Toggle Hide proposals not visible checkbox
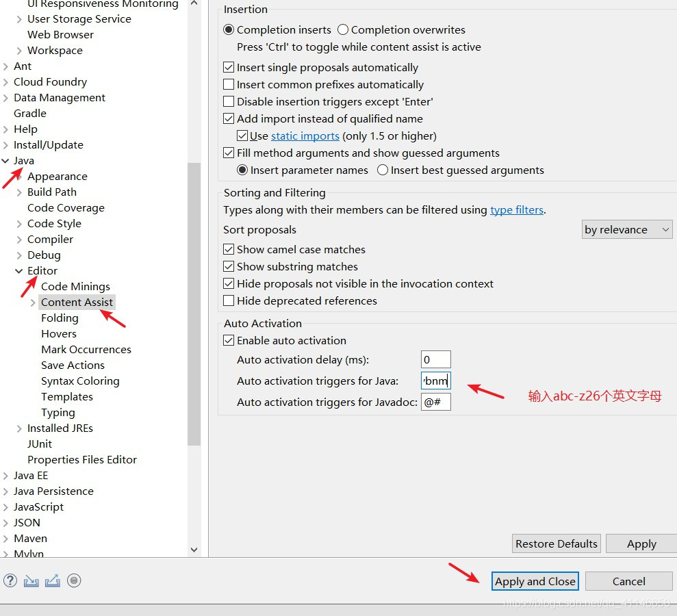This screenshot has width=677, height=616. (229, 283)
